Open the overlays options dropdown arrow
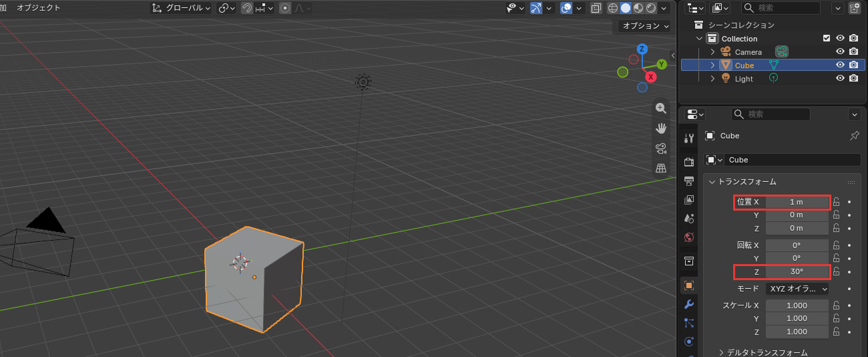 [579, 8]
